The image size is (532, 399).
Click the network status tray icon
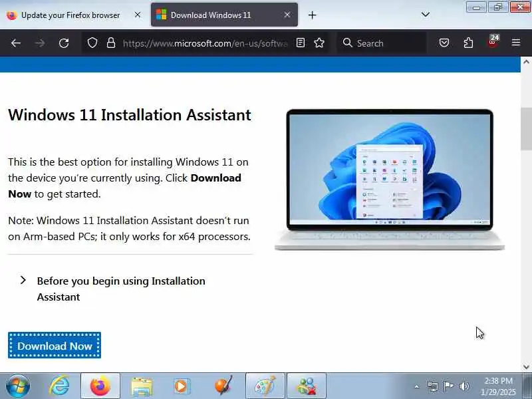click(433, 386)
